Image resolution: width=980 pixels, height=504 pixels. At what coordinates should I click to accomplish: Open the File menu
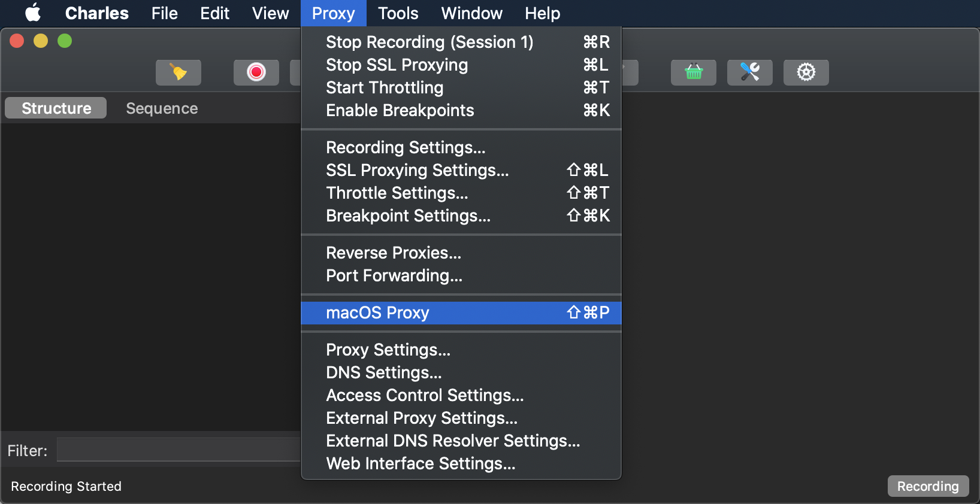point(165,13)
